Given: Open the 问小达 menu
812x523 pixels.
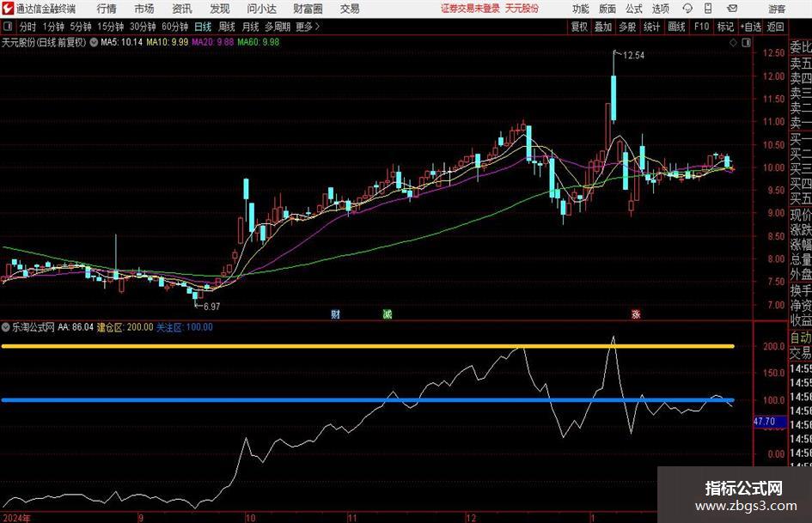Looking at the screenshot, I should point(261,9).
